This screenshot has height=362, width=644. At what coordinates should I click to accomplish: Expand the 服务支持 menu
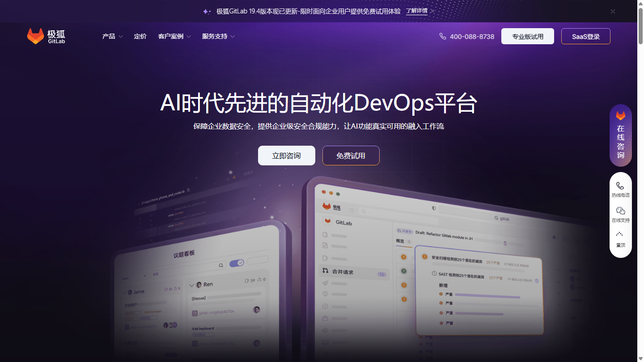218,36
